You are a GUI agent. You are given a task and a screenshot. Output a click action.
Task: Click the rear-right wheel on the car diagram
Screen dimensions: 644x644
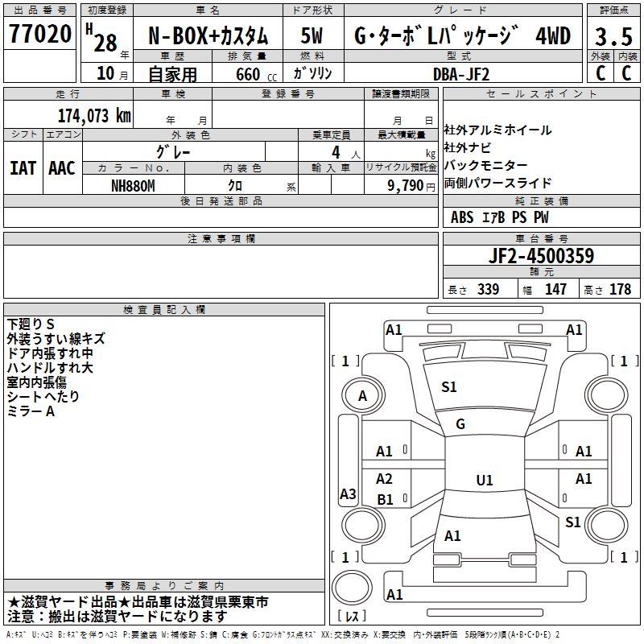pos(609,526)
